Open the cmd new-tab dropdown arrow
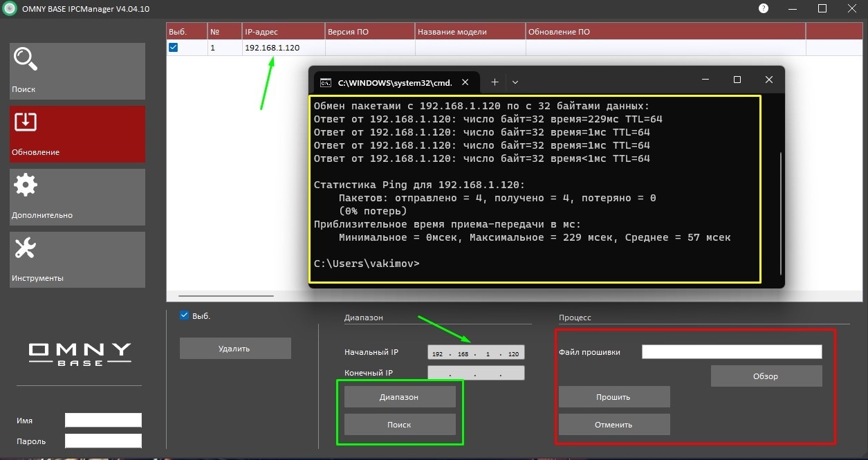 tap(515, 82)
